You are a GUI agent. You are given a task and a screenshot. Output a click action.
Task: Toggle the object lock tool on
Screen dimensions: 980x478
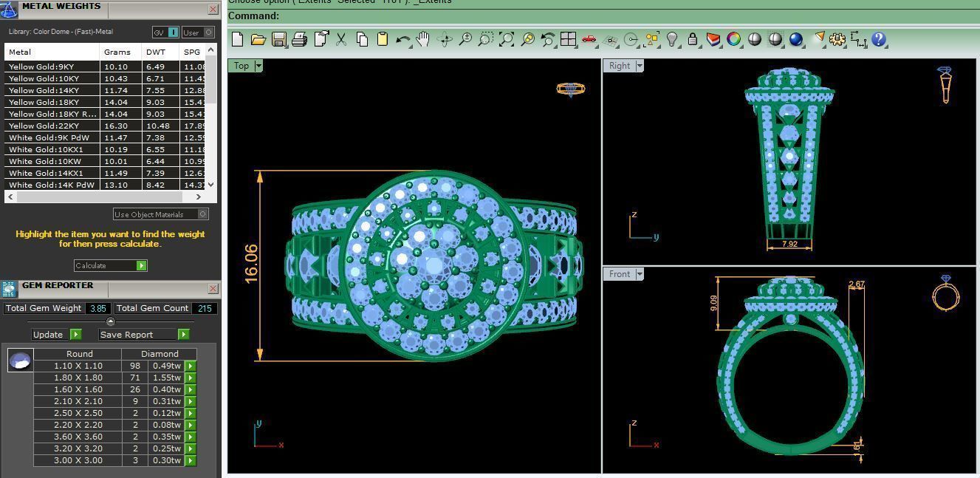(692, 40)
